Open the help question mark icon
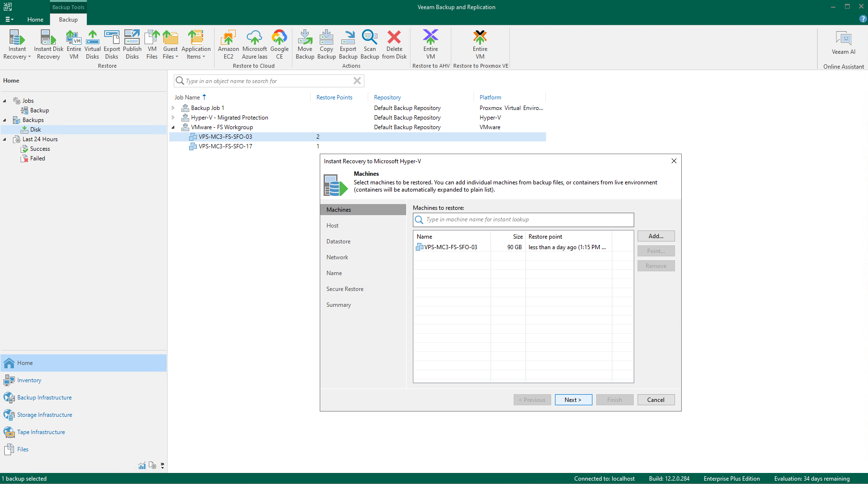 pyautogui.click(x=863, y=19)
